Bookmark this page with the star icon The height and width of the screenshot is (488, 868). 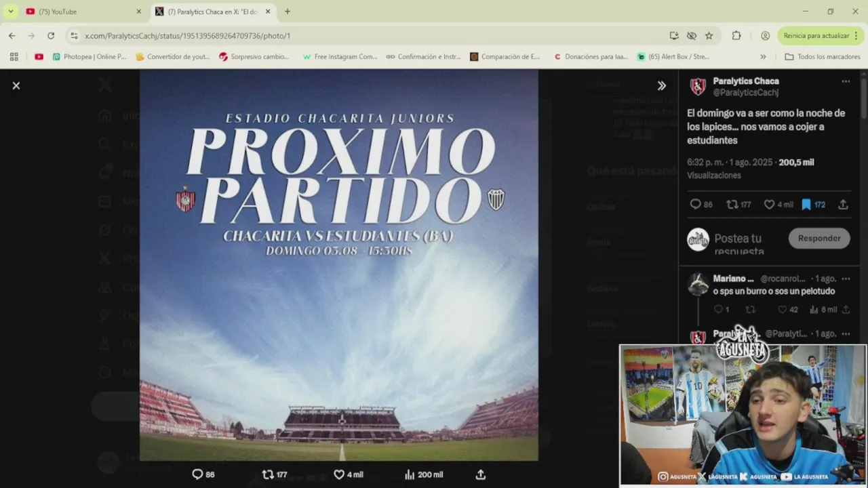coord(709,35)
